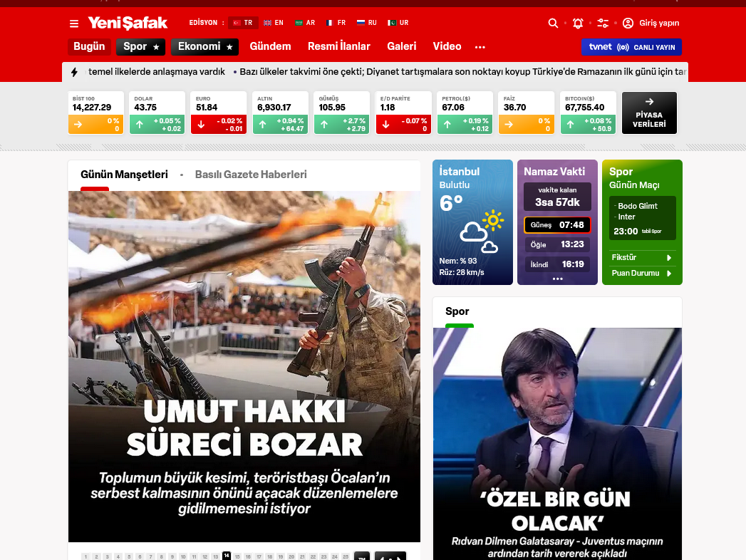Open Piyasa Verileri button
This screenshot has width=746, height=560.
point(648,113)
